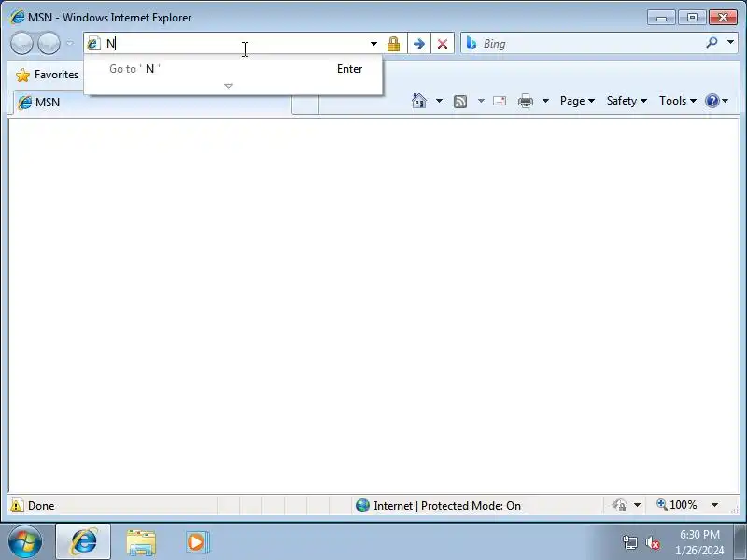Open Windows Explorer from the taskbar
This screenshot has height=560, width=747.
point(141,543)
